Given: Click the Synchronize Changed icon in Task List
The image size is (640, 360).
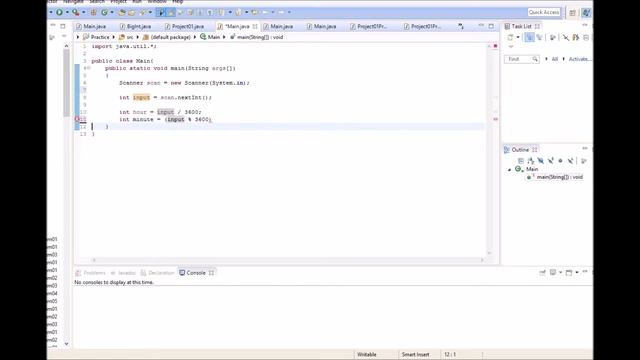Looking at the screenshot, I should click(x=576, y=38).
